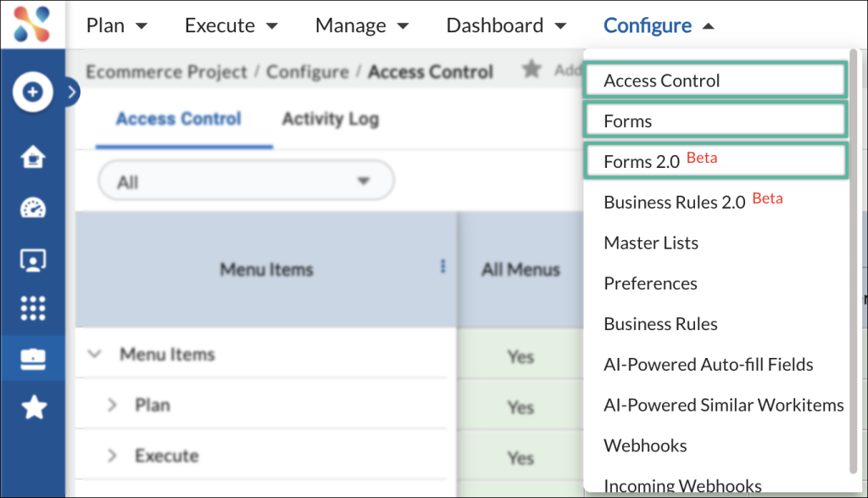Open Menu Items column options dots
868x498 pixels.
pyautogui.click(x=442, y=266)
